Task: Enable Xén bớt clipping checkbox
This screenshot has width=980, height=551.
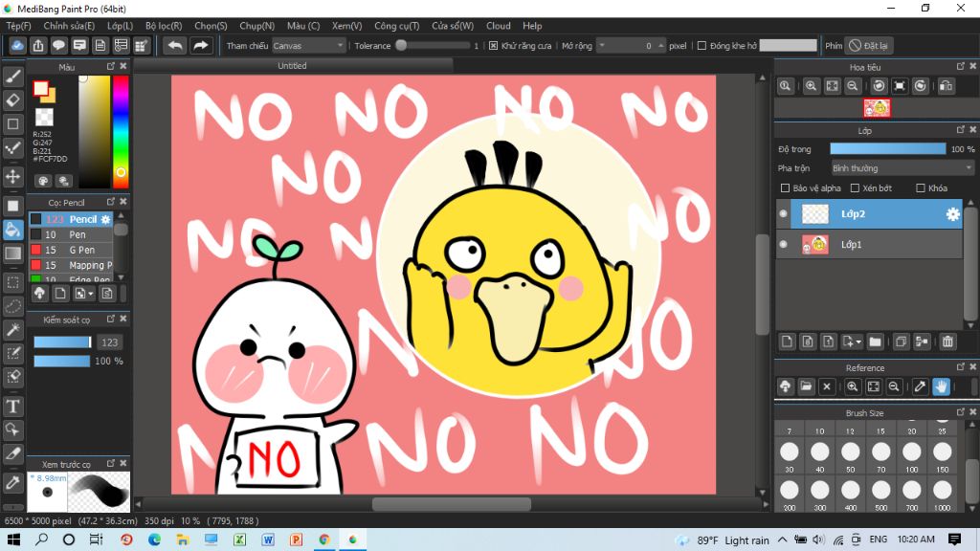Action: pos(855,188)
